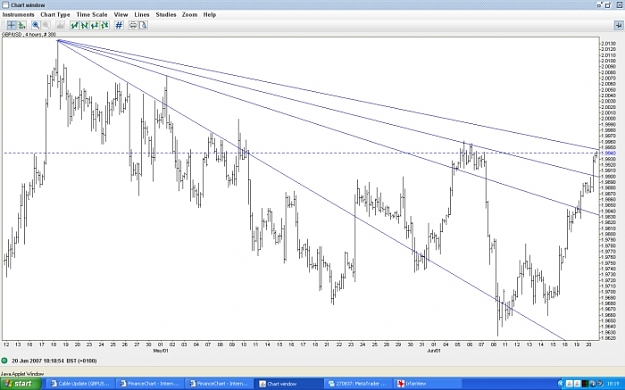The height and width of the screenshot is (390, 625).
Task: Click the third green line-drawing toolbar icon
Action: tap(94, 26)
